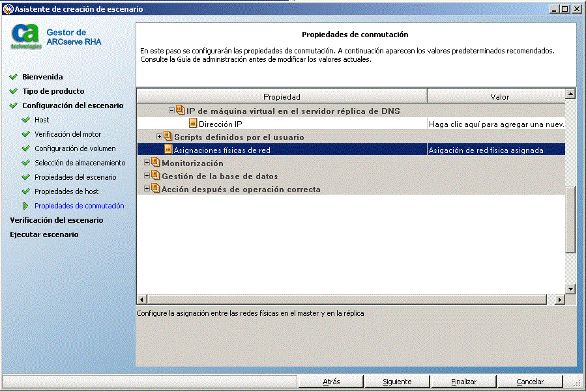Expand Gestión de la base de datos
This screenshot has height=392, width=586.
pos(147,176)
